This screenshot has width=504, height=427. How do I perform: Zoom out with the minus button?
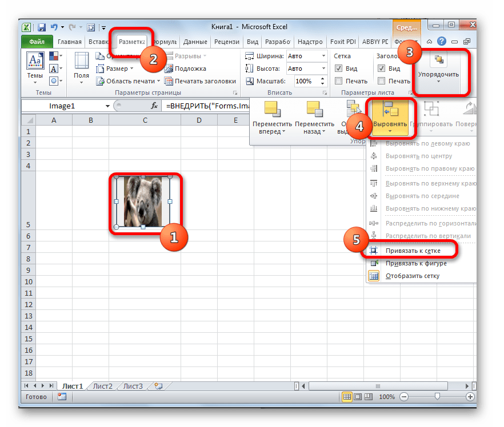click(x=404, y=397)
